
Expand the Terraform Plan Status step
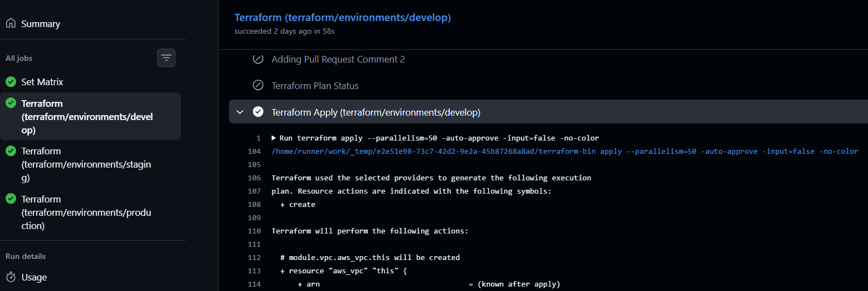tap(315, 86)
